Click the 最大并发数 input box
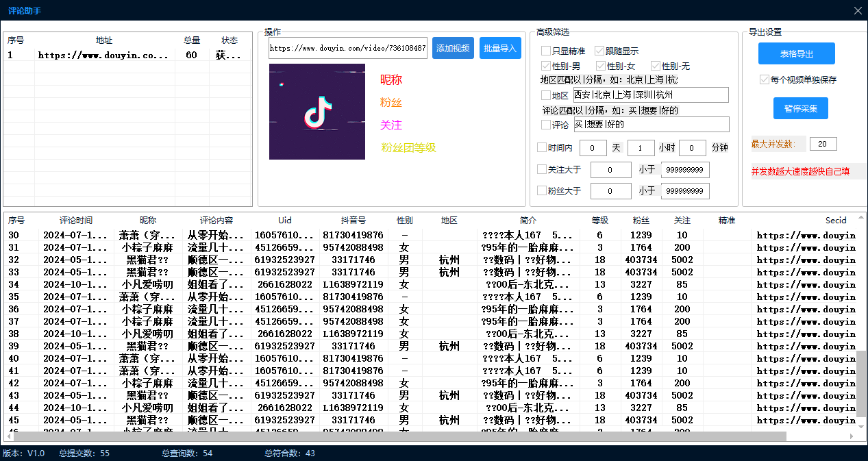Screen dimensions: 868x461 pyautogui.click(x=823, y=144)
